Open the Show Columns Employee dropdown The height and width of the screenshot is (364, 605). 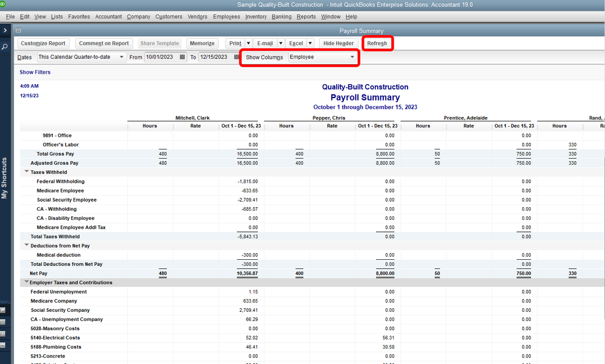point(322,57)
